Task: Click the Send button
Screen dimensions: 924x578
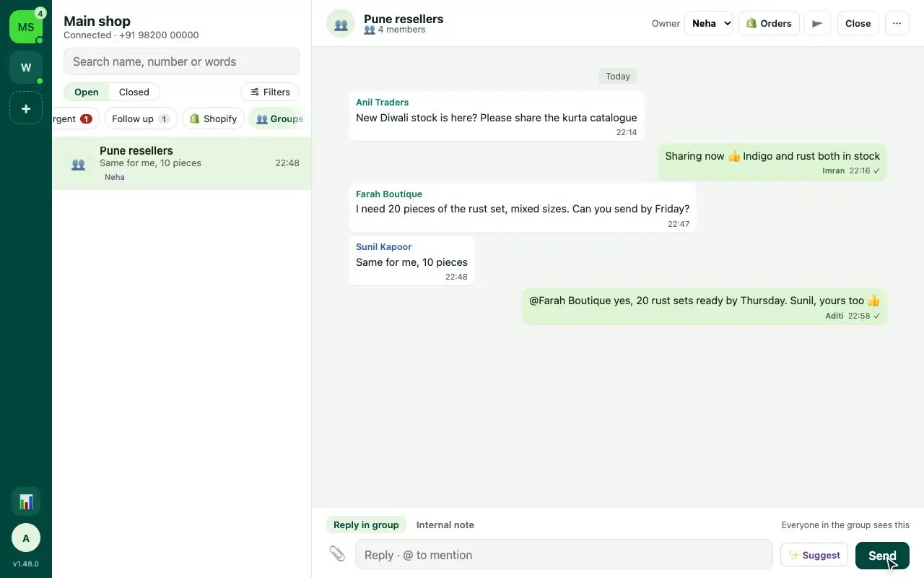Action: point(882,556)
